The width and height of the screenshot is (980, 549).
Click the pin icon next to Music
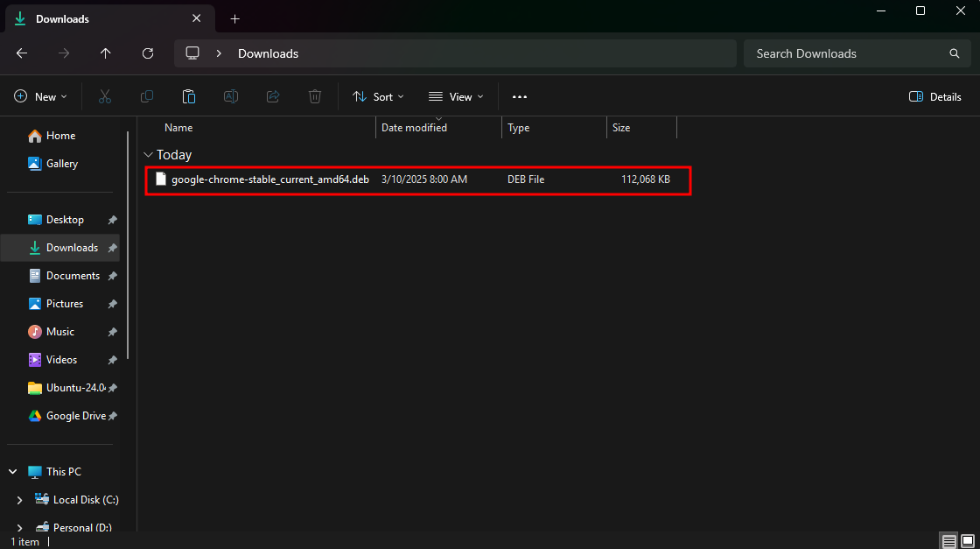tap(113, 332)
